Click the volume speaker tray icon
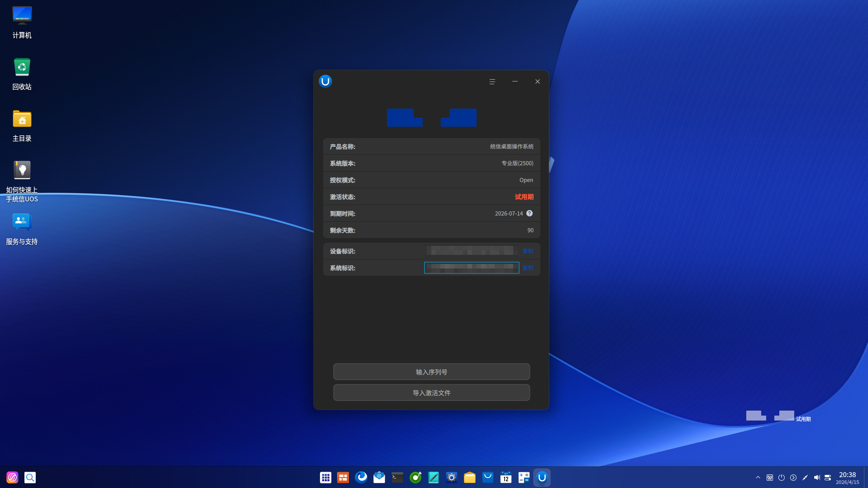 (817, 477)
